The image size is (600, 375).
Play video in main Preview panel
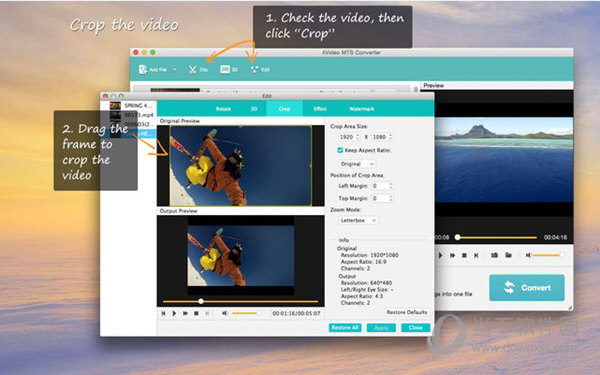coord(440,255)
